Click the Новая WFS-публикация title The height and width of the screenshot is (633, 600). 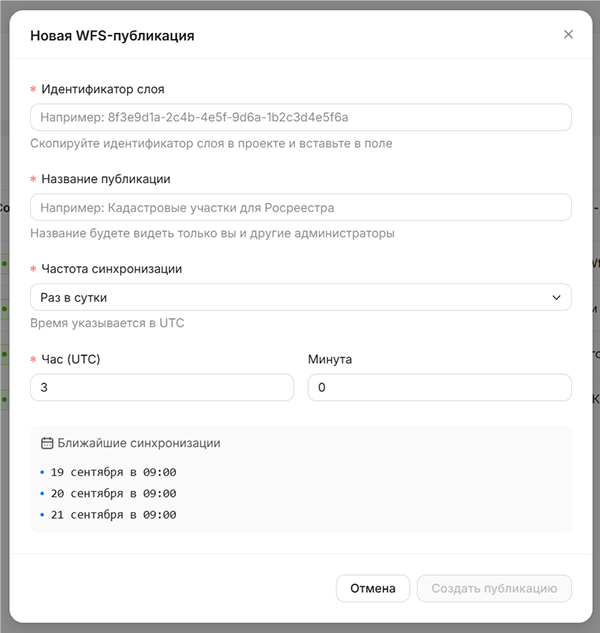pos(112,36)
